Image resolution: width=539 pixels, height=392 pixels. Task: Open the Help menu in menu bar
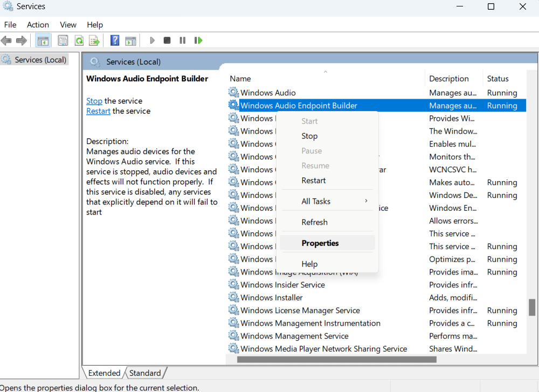(x=95, y=25)
